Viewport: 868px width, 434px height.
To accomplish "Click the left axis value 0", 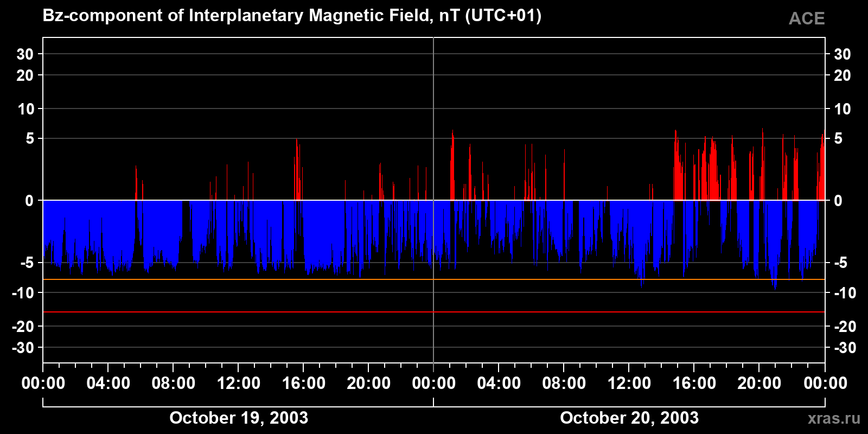I will pyautogui.click(x=30, y=201).
